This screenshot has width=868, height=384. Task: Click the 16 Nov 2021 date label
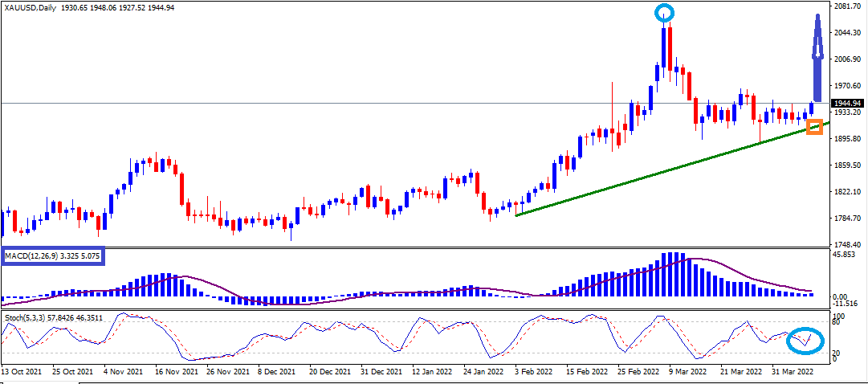[170, 373]
